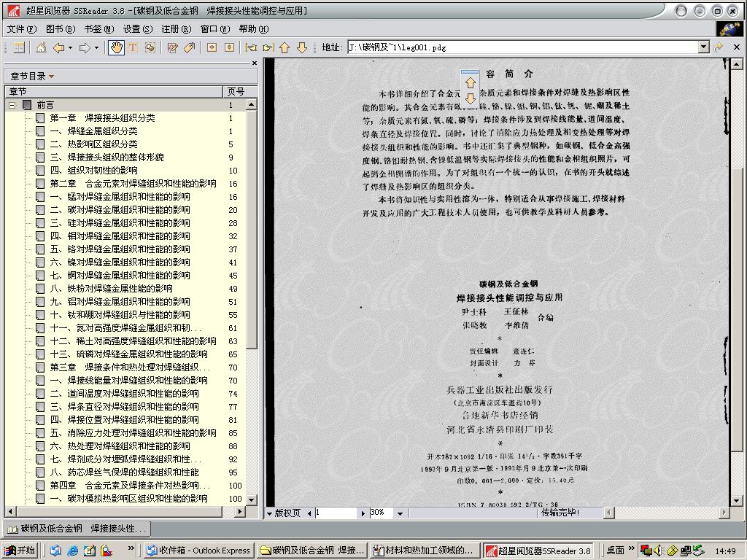Viewport: 747px width, 560px height.
Task: Click the volume speaker tray icon
Action: point(659,551)
